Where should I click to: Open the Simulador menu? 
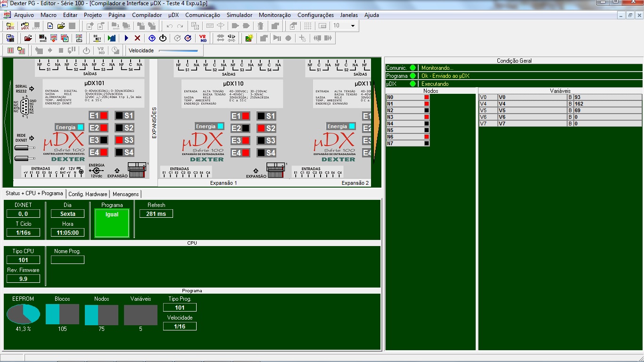point(239,15)
